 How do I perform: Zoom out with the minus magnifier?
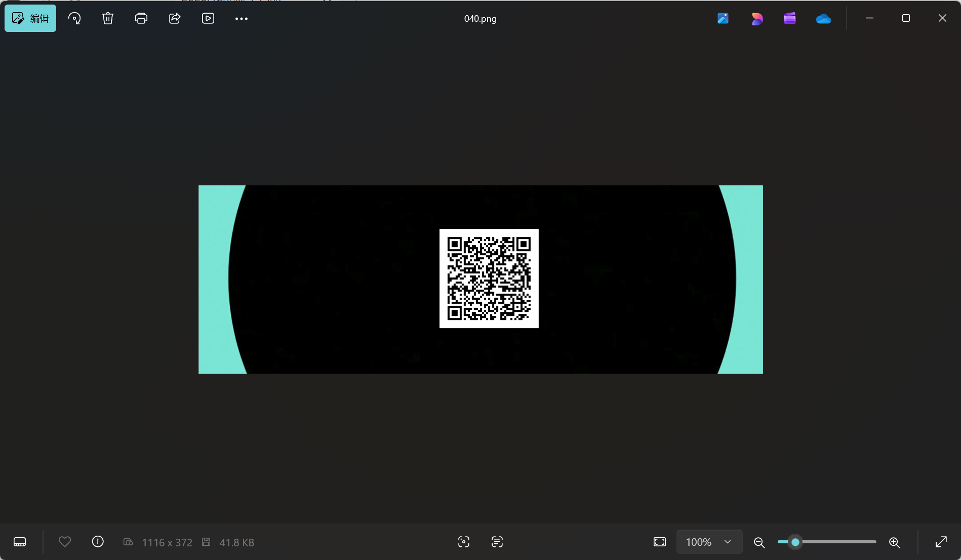pos(759,542)
